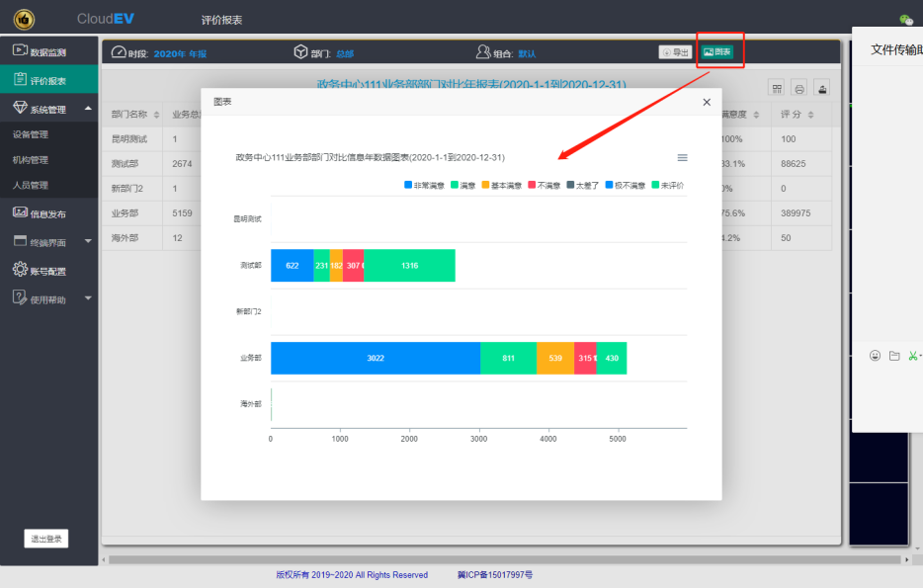Toggle 非常满意 legend series
923x588 pixels.
(x=424, y=186)
